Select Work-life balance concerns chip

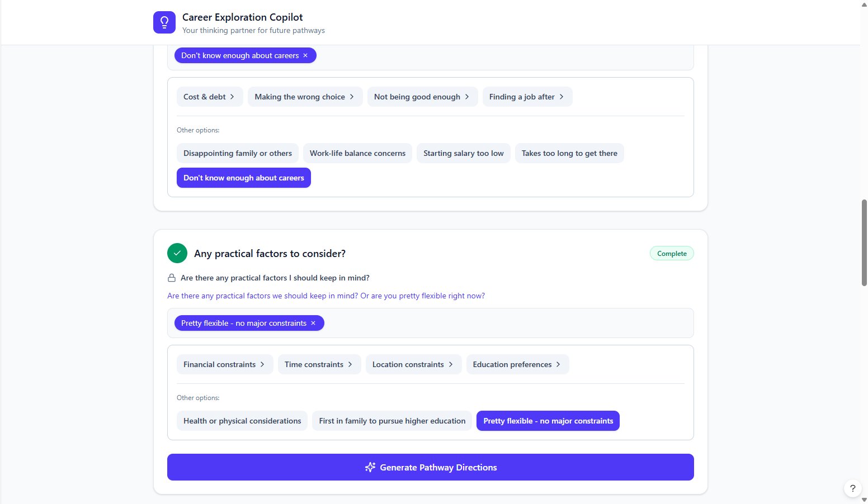tap(358, 153)
